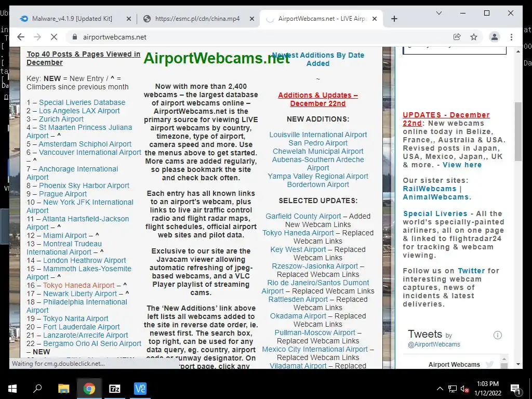Open the taskbar clock and date

coord(488,389)
